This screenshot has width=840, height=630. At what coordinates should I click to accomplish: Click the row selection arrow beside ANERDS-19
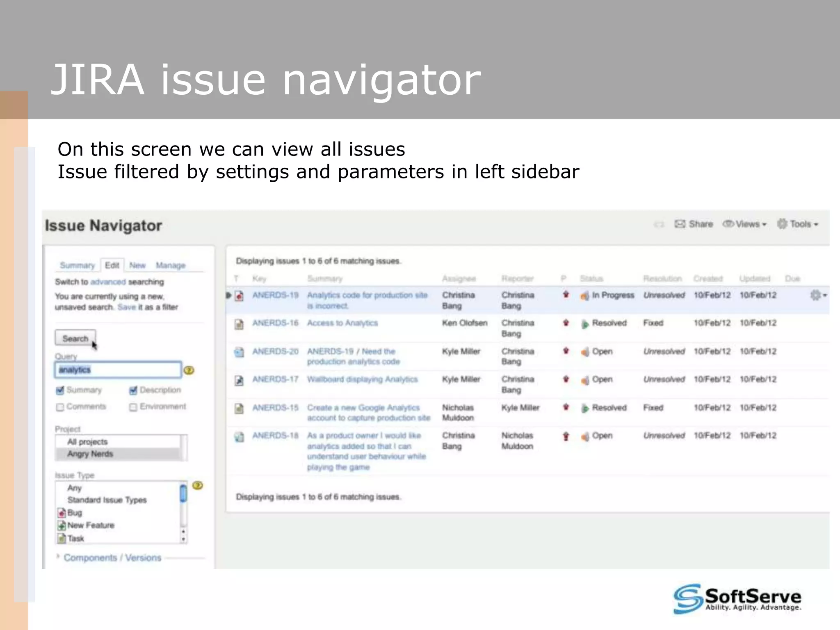[229, 295]
